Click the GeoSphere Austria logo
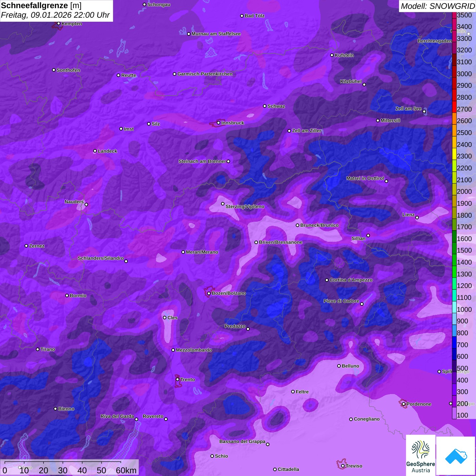476x476 pixels. [x=421, y=455]
